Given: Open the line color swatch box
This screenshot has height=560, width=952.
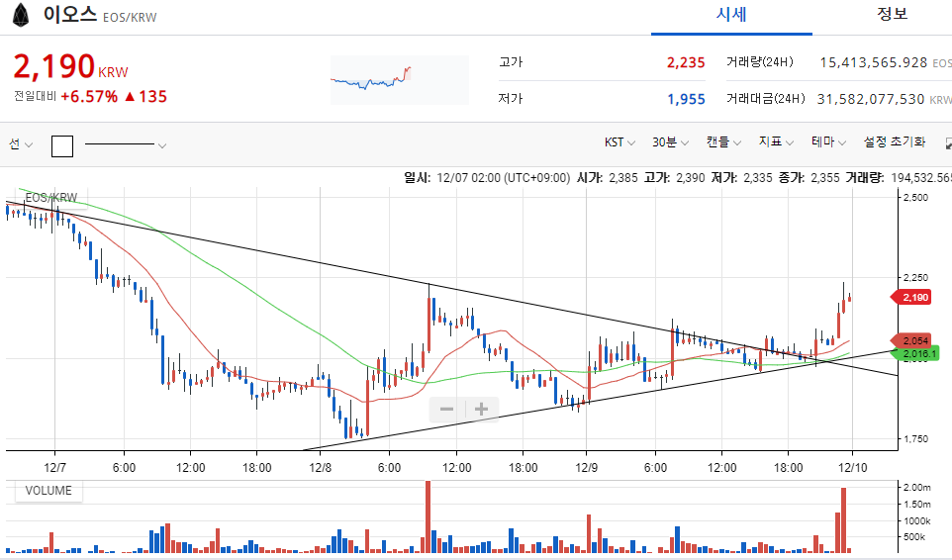Looking at the screenshot, I should (62, 145).
